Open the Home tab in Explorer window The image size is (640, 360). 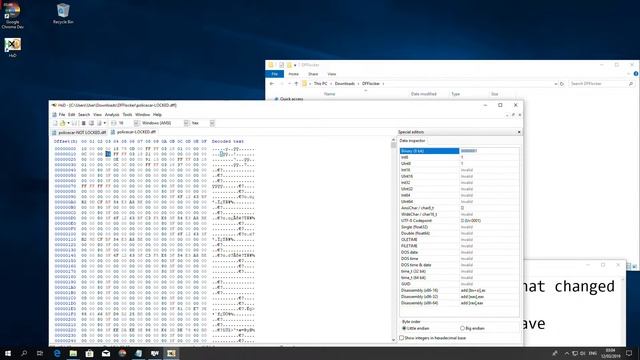[293, 74]
